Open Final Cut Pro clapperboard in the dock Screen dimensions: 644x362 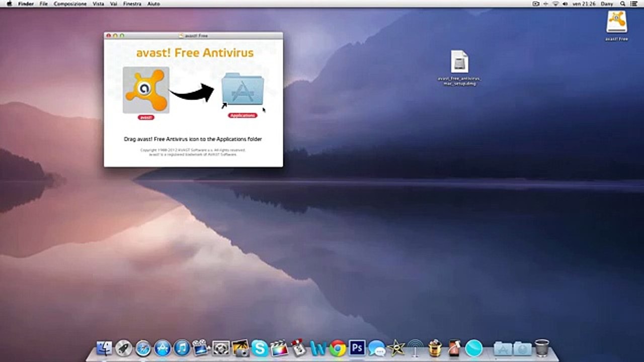(279, 348)
